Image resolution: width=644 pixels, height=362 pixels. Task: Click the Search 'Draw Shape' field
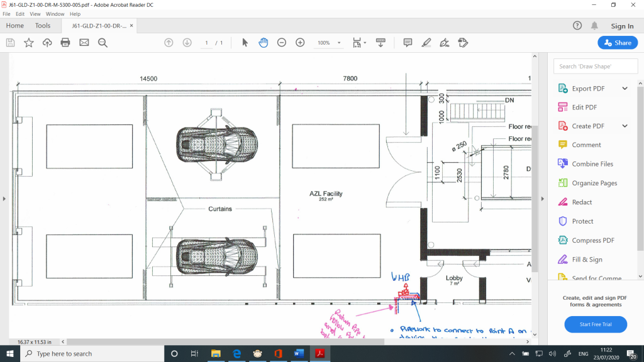click(x=596, y=66)
